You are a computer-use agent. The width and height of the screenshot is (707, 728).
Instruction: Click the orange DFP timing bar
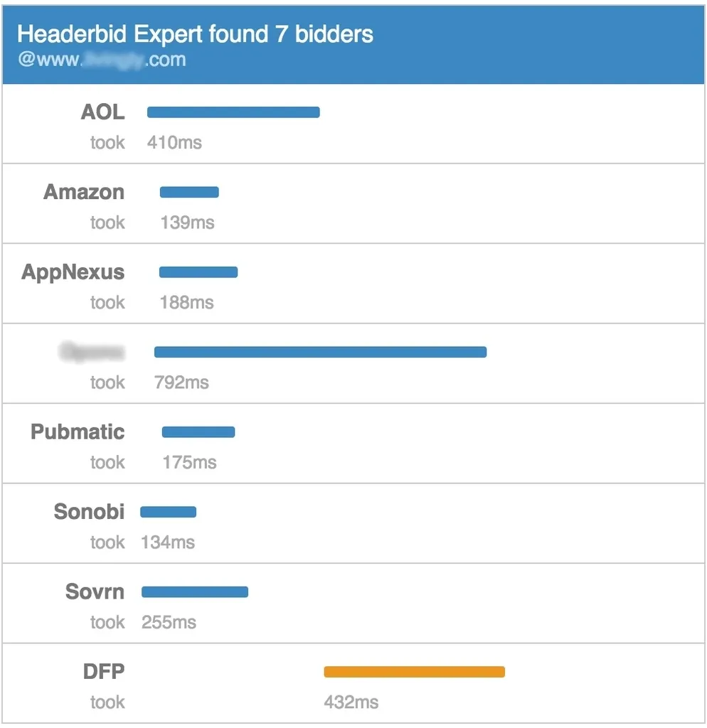tap(414, 672)
